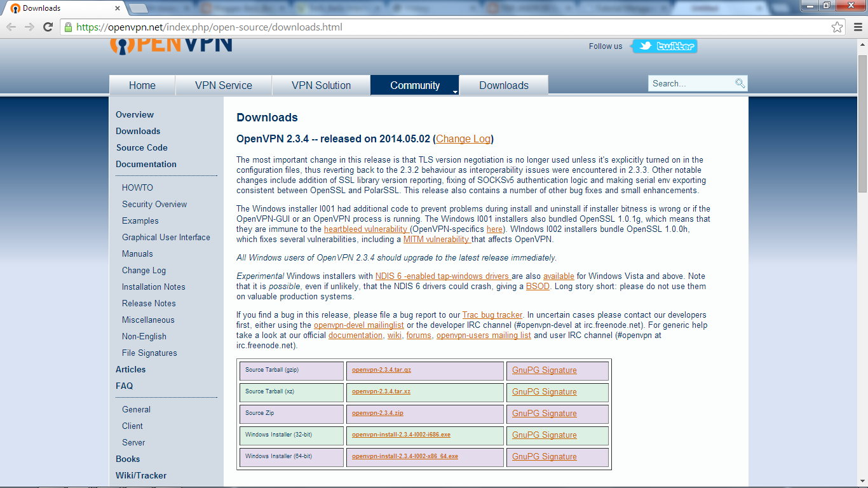868x488 pixels.
Task: Open the Client FAQ sidebar entry
Action: [132, 426]
